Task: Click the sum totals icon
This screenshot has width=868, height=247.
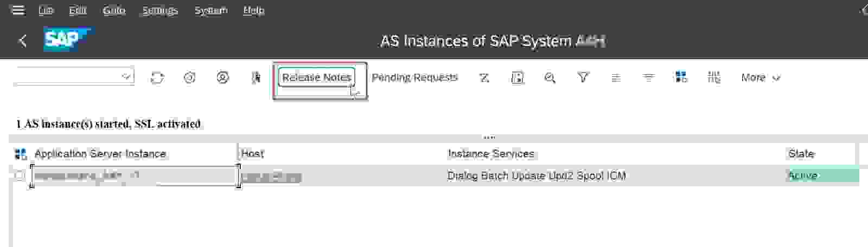Action: click(x=484, y=78)
